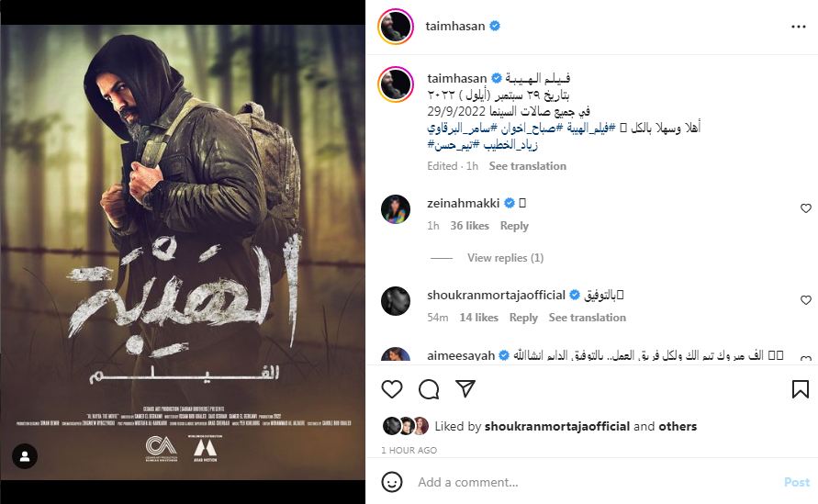Screen dimensions: 818x504
Task: Like zeinahmakki's comment
Action: [806, 208]
